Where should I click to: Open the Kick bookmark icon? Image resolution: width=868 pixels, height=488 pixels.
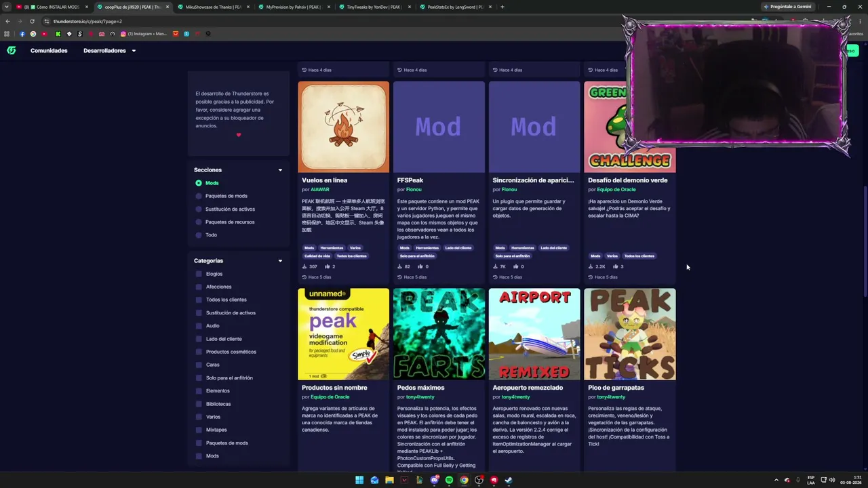[58, 34]
